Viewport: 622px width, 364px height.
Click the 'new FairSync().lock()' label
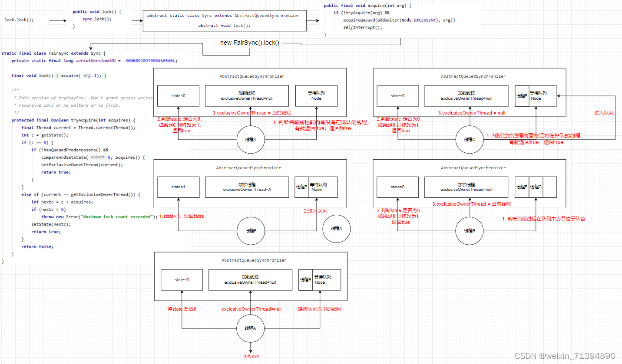[x=250, y=43]
